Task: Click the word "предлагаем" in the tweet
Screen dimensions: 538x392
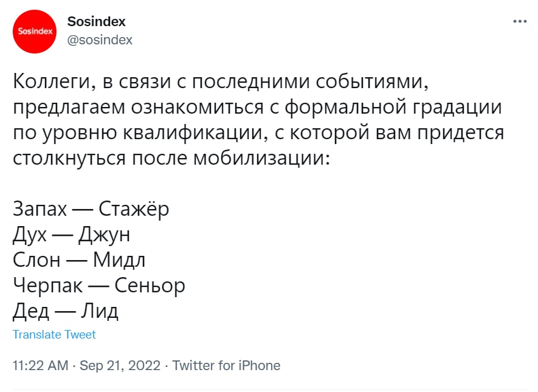Action: 69,108
